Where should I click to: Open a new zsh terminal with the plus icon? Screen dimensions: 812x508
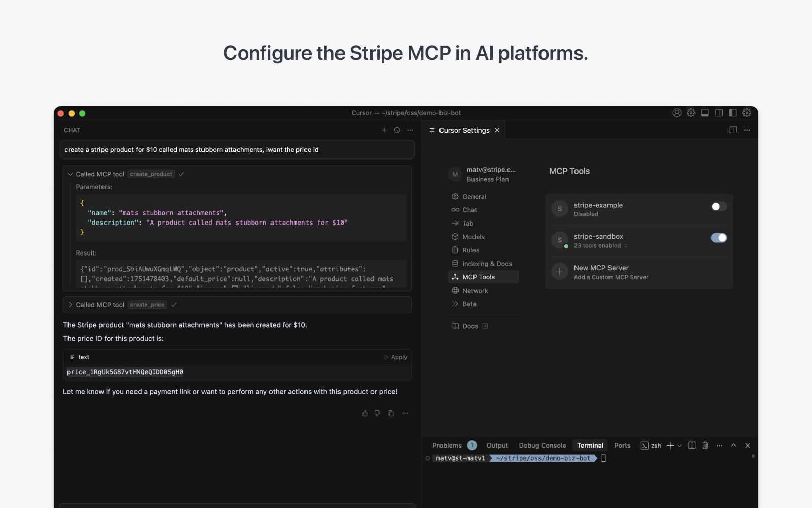coord(671,445)
